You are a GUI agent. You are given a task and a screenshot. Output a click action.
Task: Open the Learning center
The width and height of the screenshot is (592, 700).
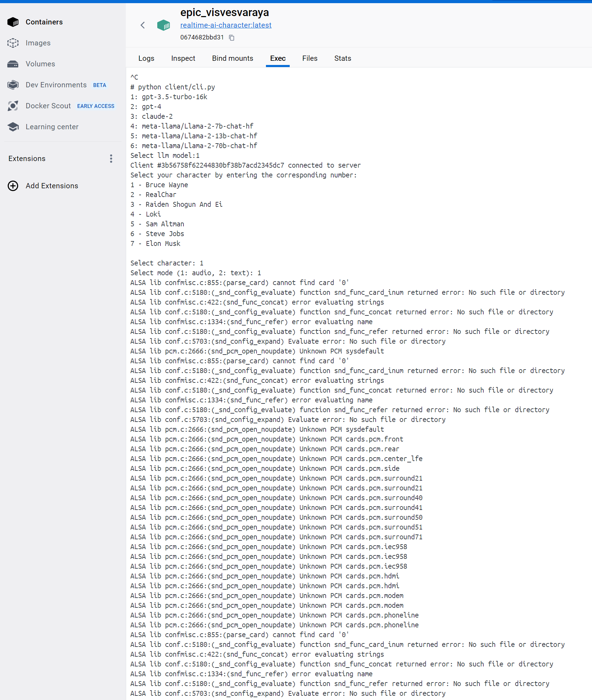tap(52, 127)
